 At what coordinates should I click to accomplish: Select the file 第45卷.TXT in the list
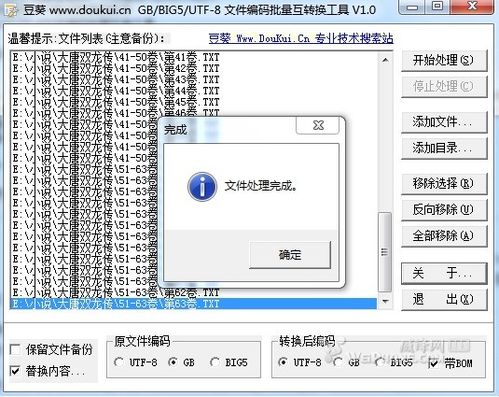tap(194, 102)
